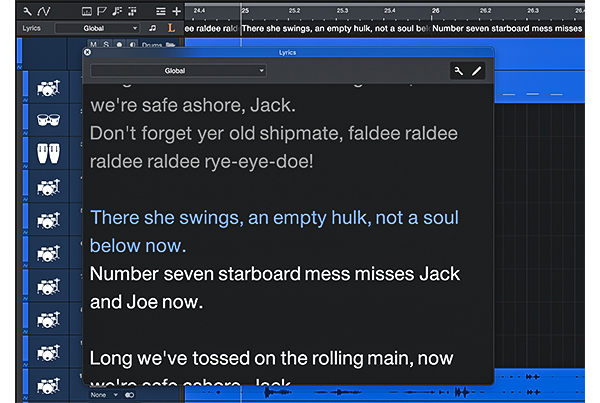Select the Lyrics track label
The image size is (600, 403).
31,28
